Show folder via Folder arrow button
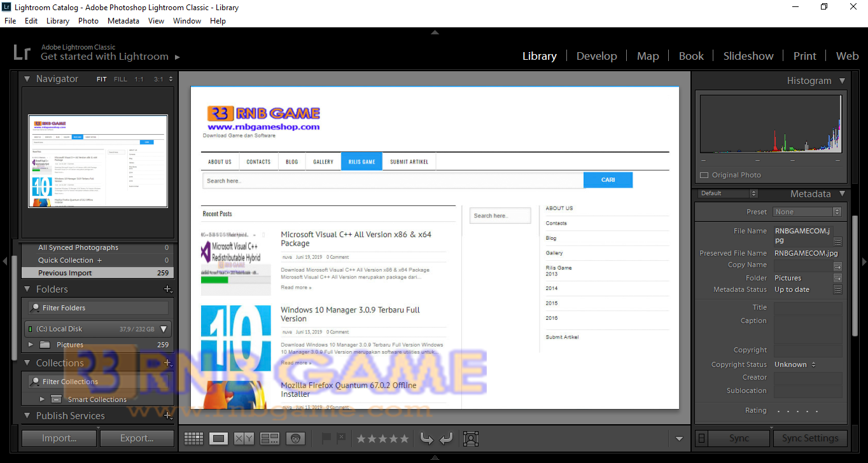 click(x=837, y=278)
